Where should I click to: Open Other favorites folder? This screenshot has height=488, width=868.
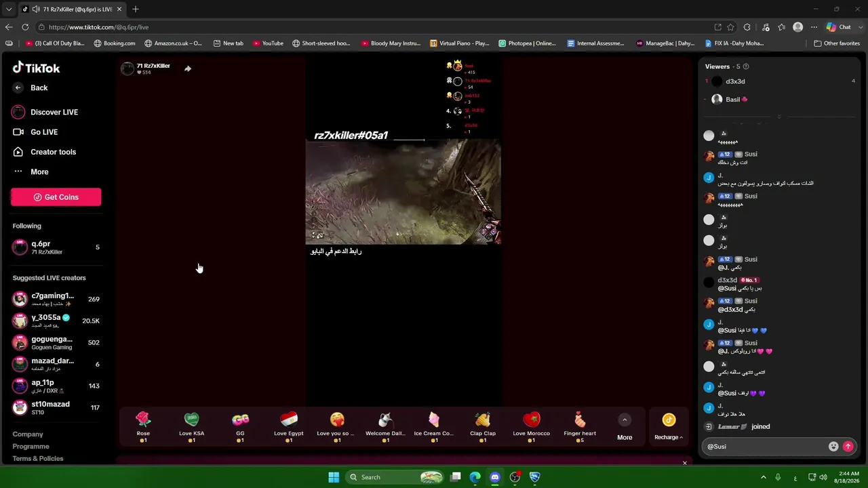[837, 43]
